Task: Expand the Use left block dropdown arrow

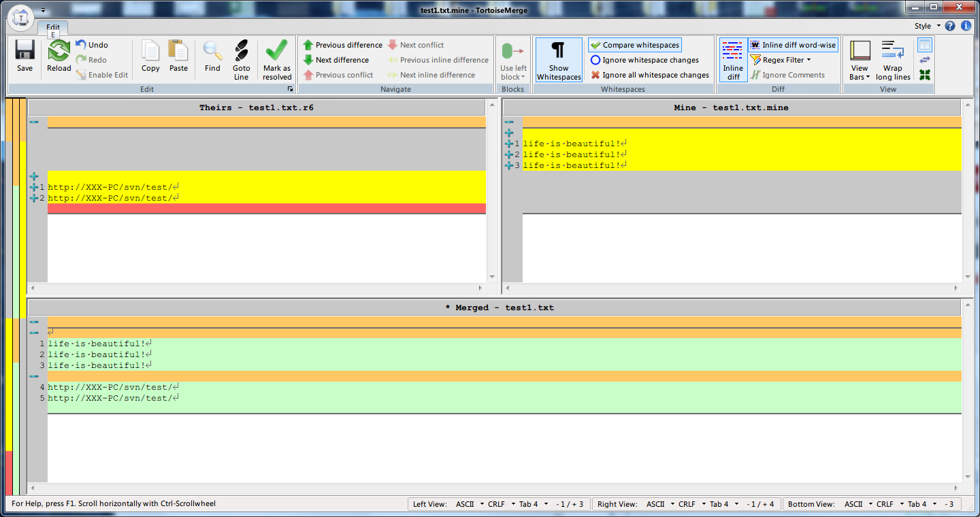Action: [x=523, y=78]
